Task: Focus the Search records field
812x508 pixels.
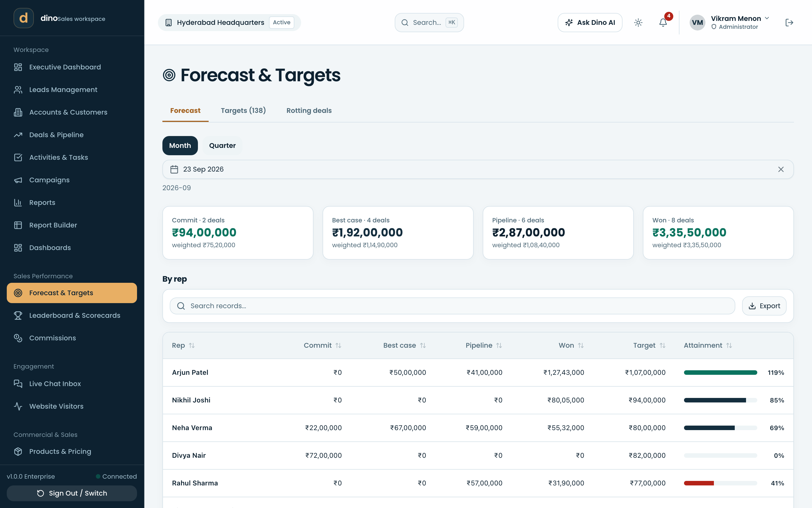Action: pyautogui.click(x=452, y=306)
